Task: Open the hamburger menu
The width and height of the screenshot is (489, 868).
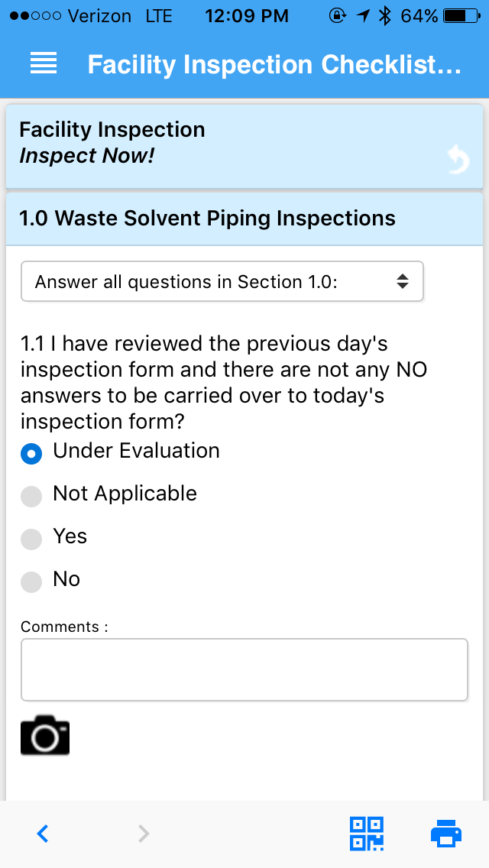Action: tap(44, 64)
